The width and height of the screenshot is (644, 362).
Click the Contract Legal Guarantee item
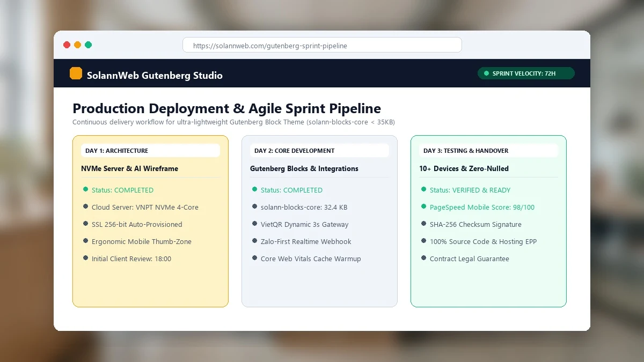coord(470,258)
